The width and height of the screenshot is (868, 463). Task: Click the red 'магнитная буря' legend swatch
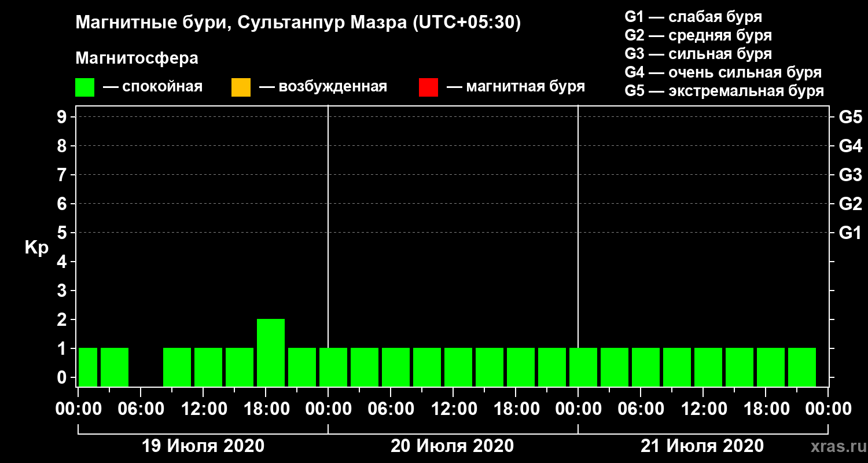428,87
